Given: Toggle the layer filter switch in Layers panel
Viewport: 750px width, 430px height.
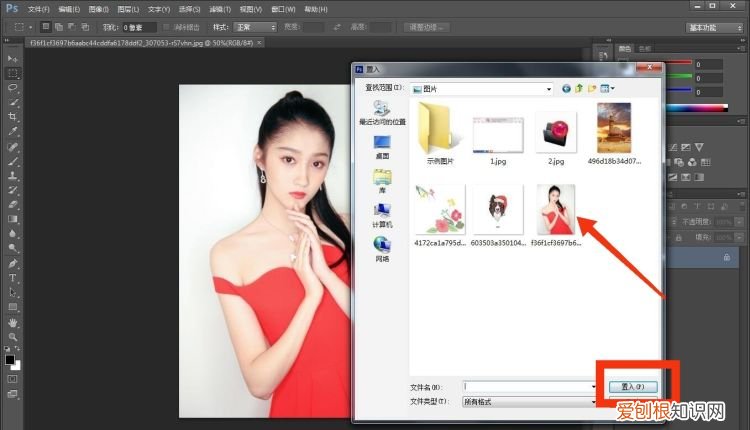Looking at the screenshot, I should [741, 206].
